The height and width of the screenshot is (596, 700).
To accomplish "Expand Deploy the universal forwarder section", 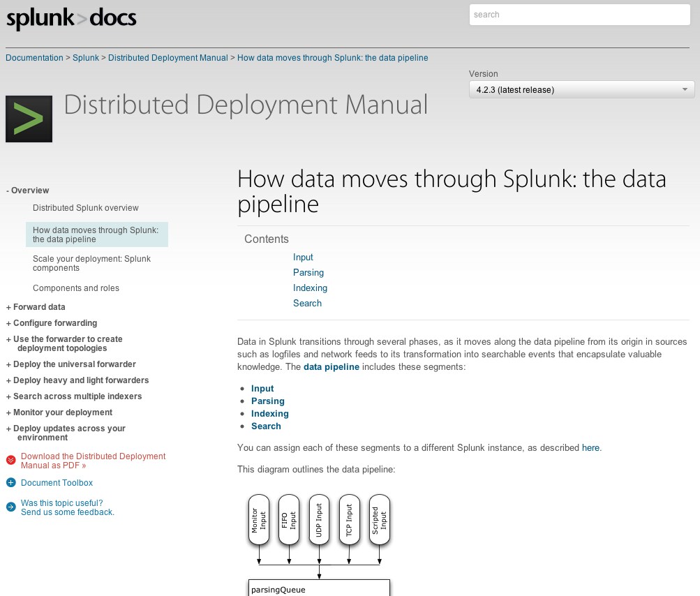I will coord(71,364).
